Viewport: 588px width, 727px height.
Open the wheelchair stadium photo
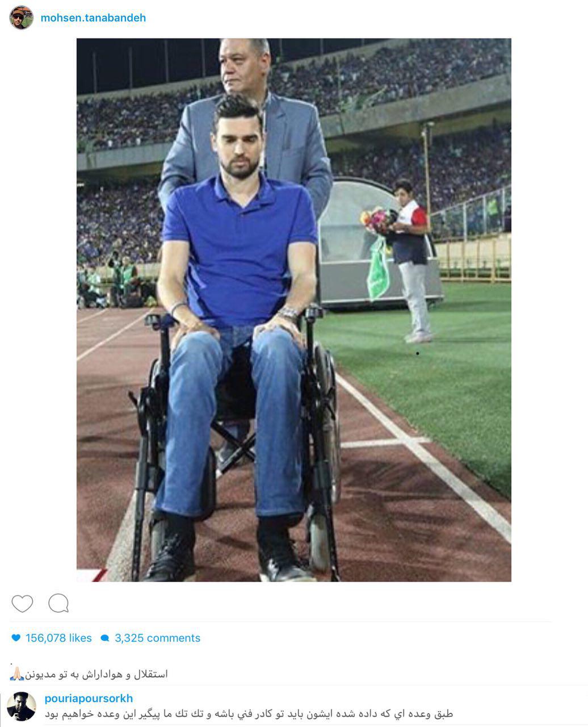294,310
